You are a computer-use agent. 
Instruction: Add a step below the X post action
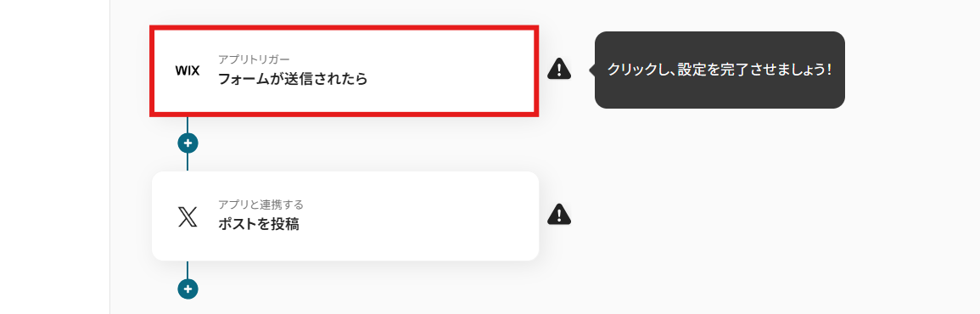pyautogui.click(x=188, y=289)
